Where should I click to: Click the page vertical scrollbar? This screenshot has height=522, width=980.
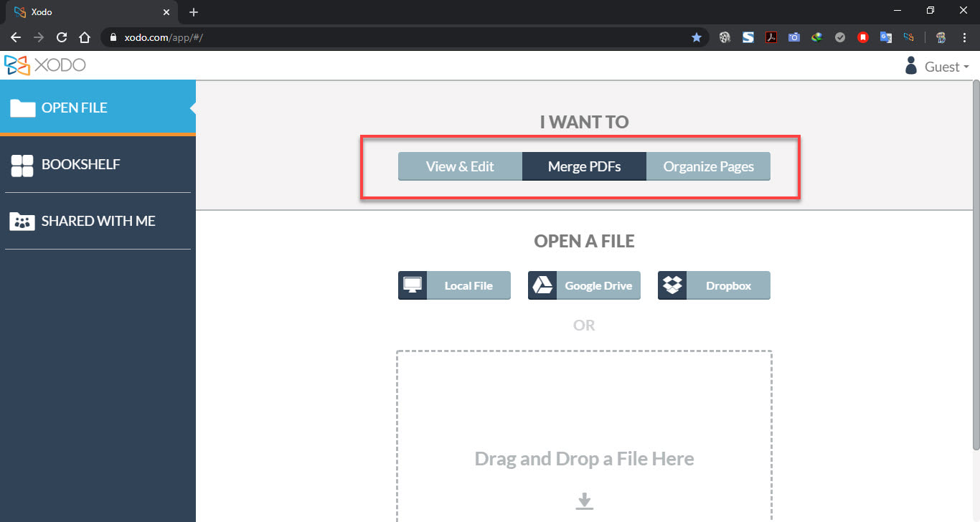(976, 265)
